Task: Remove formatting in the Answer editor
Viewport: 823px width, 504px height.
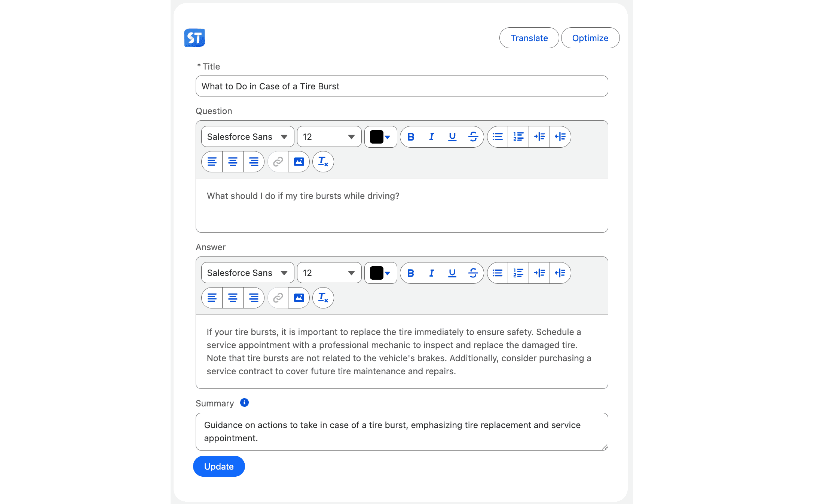Action: coord(323,298)
